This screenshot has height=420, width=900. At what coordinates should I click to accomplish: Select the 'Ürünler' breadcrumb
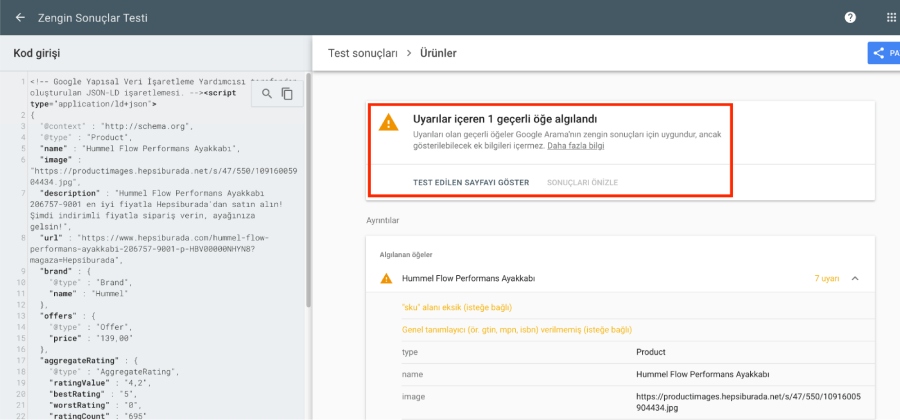pos(439,53)
